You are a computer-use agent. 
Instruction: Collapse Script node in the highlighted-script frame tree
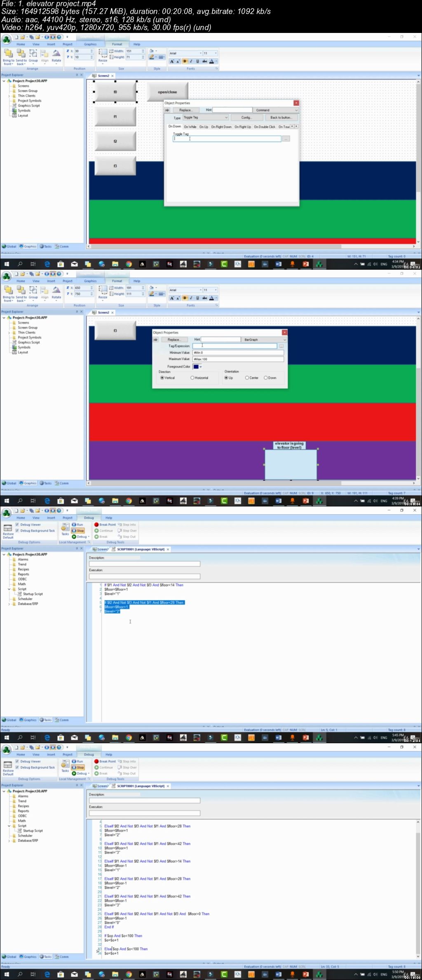click(9, 589)
